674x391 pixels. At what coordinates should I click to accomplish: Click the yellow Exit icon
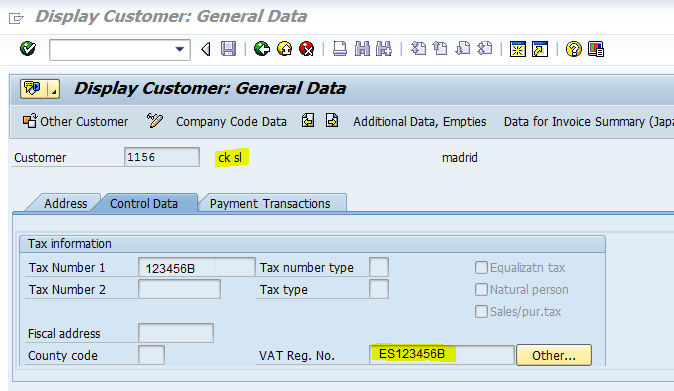[x=284, y=49]
